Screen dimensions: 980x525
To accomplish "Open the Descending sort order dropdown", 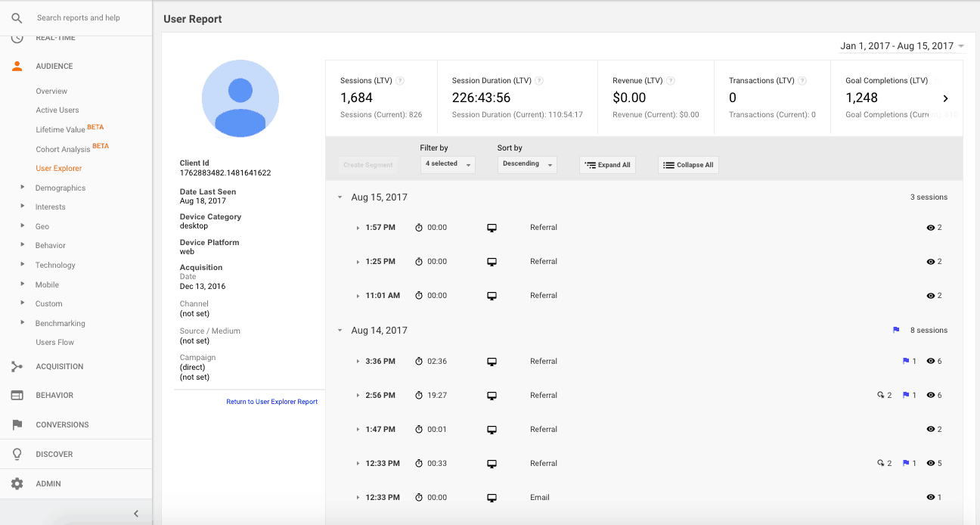I will [527, 163].
